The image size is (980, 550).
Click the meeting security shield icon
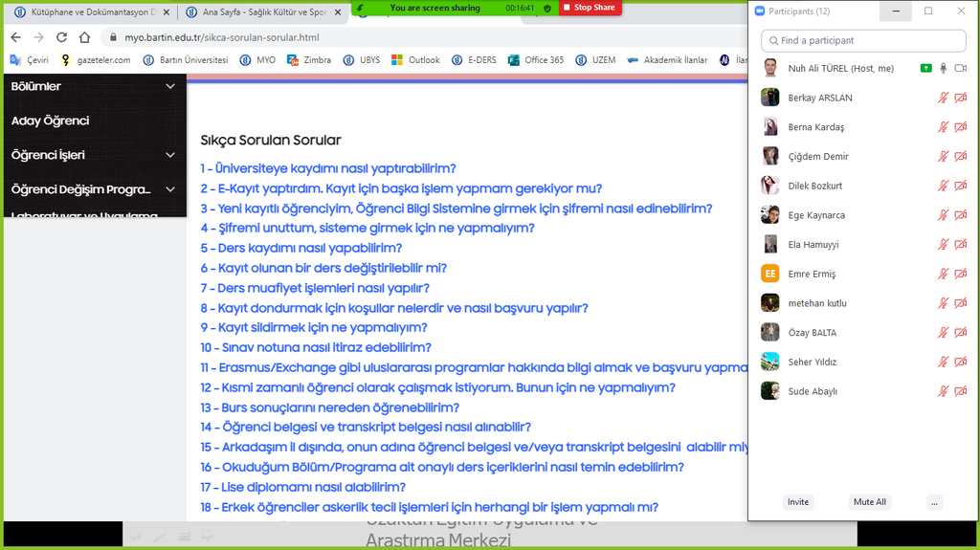(547, 8)
